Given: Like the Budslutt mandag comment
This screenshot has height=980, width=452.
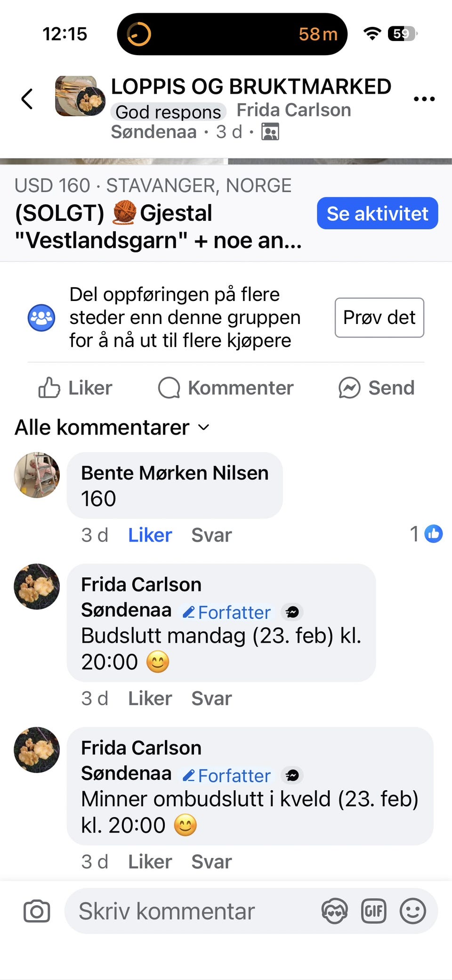Looking at the screenshot, I should (x=150, y=698).
